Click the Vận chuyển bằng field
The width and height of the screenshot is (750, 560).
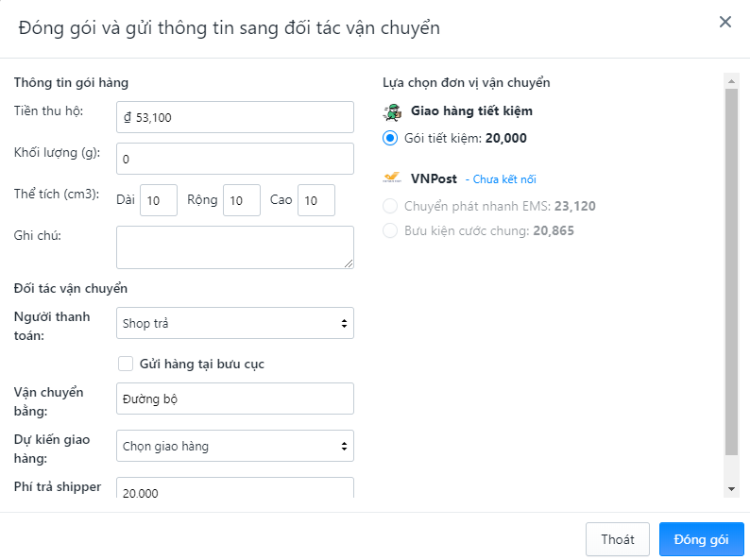click(235, 399)
